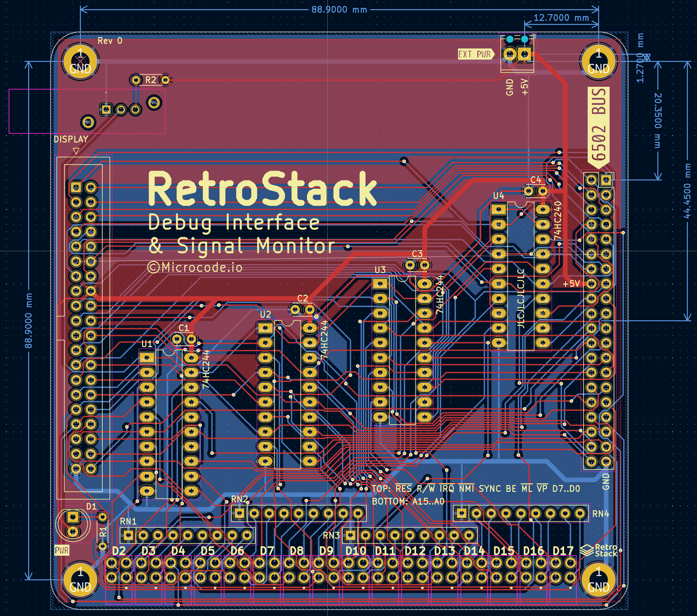Viewport: 697px width, 616px height.
Task: Click the top-right GND mounting hole pad
Action: click(x=598, y=62)
